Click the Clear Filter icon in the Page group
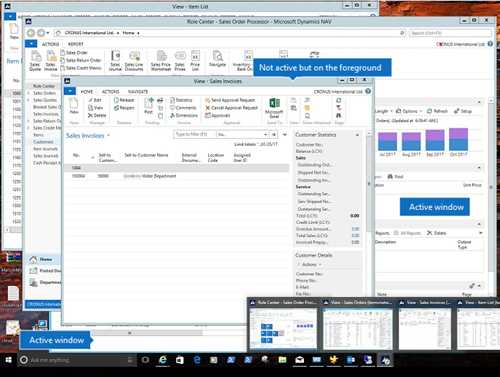500x377 pixels. tap(339, 108)
